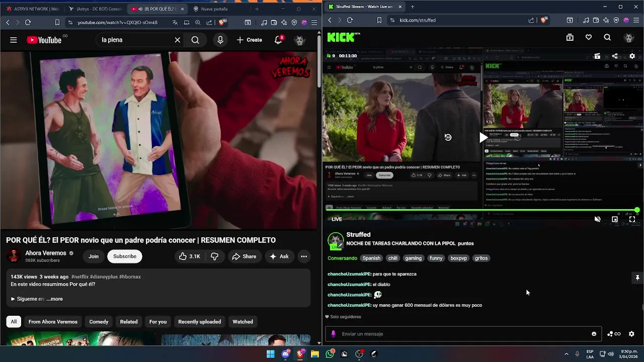Open WhatsApp from the taskbar
Screen dimensions: 644x362
click(330, 354)
